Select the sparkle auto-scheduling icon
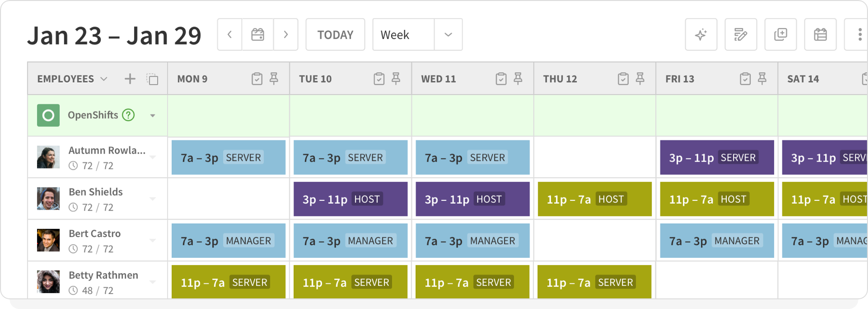Viewport: 868px width, 309px height. click(701, 34)
